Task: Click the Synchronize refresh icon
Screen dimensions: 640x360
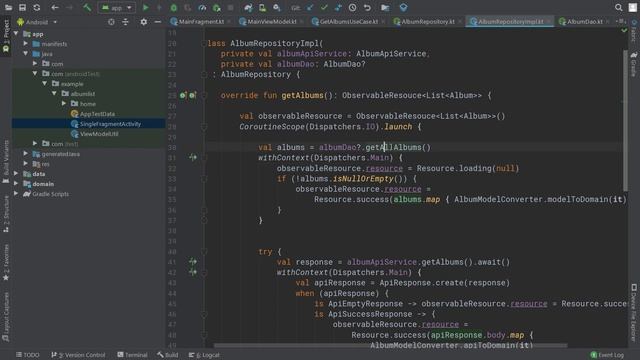Action: coord(37,7)
